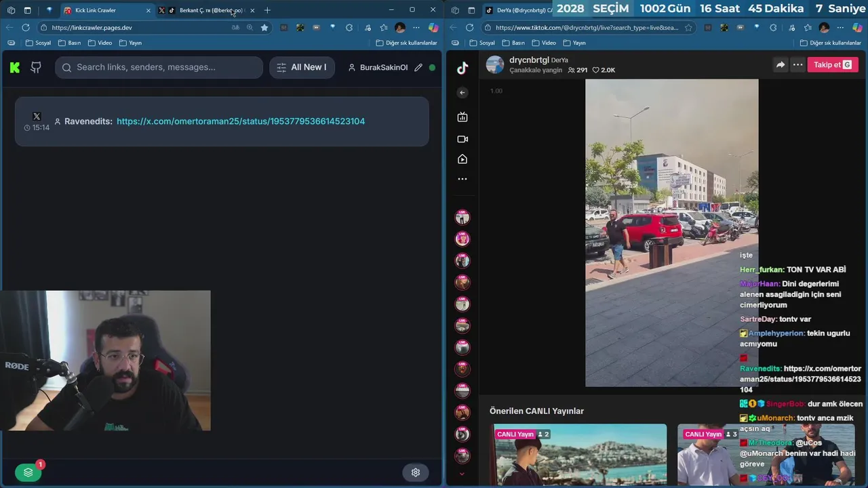Open Sosyal bookmarks folder in left window

click(x=38, y=43)
